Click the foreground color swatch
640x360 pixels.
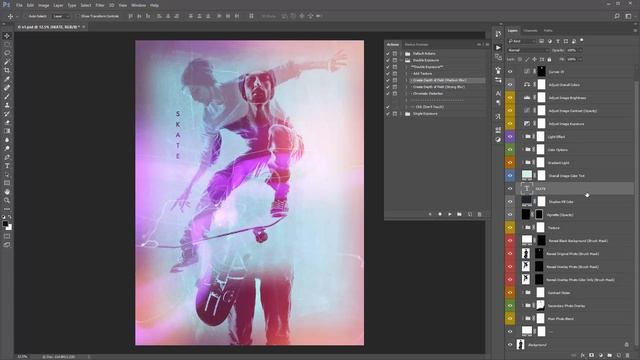coord(5,224)
